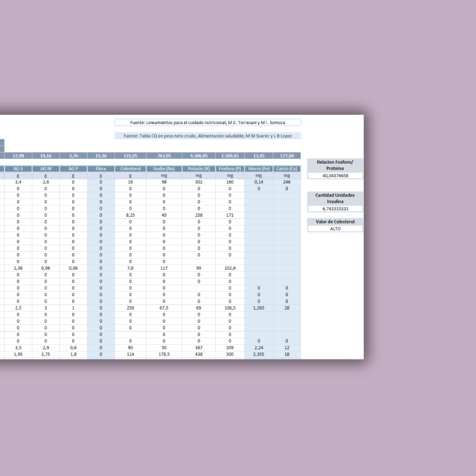Click the Fuente Tabla CQ source cell

207,136
